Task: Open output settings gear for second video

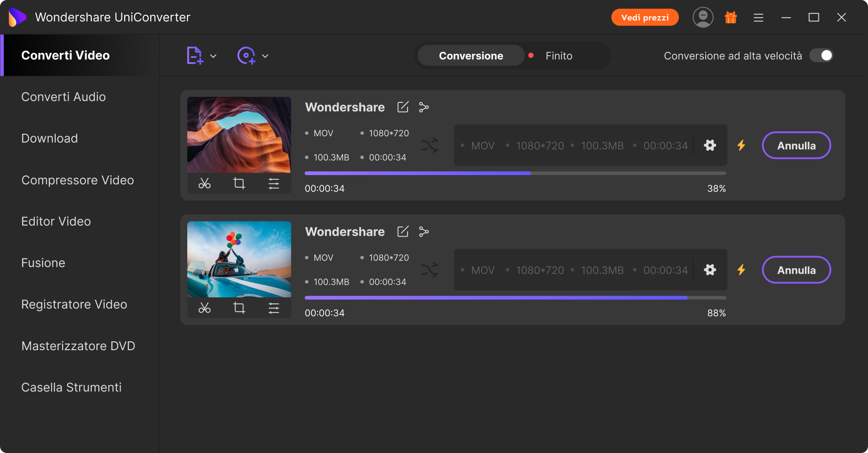Action: point(710,270)
